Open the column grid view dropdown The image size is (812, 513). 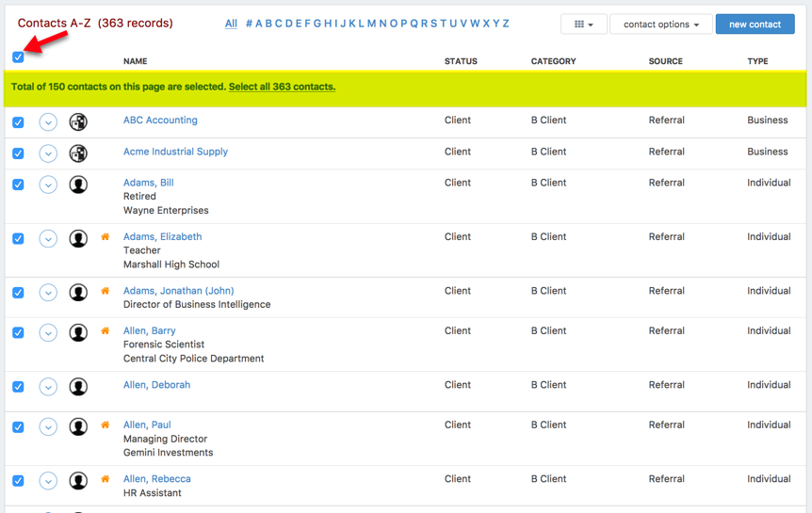click(x=584, y=24)
